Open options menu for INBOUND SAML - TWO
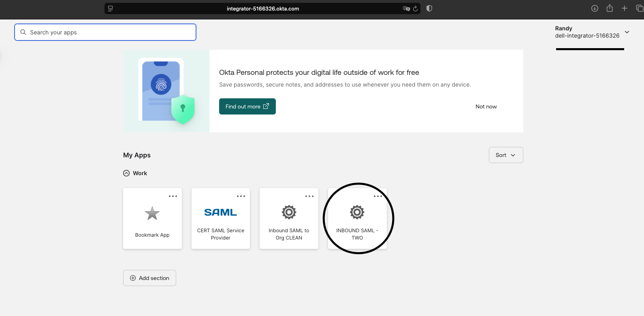Screen dimensions: 644x316 377,196
